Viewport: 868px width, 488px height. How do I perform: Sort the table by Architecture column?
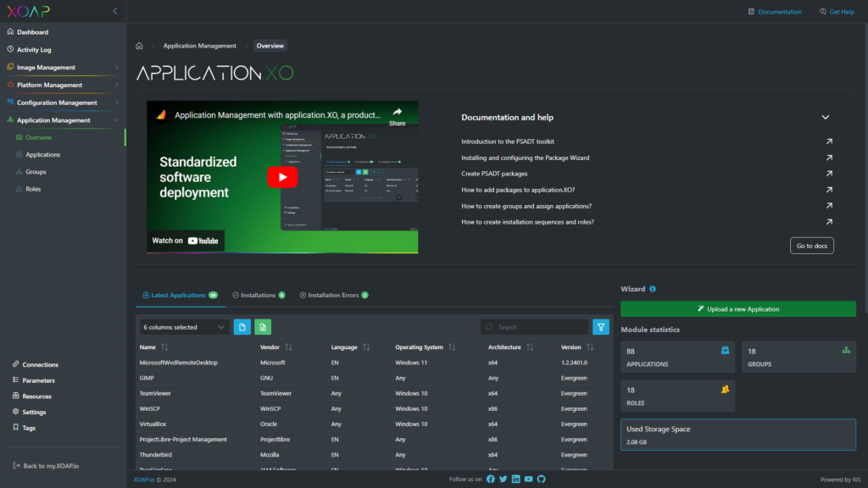coord(531,347)
